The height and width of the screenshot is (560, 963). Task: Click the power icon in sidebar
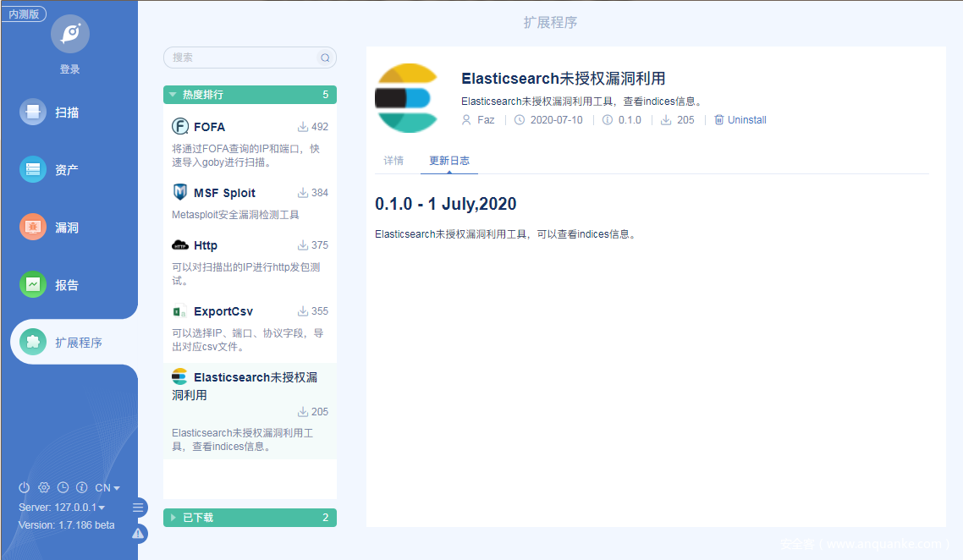click(x=24, y=487)
